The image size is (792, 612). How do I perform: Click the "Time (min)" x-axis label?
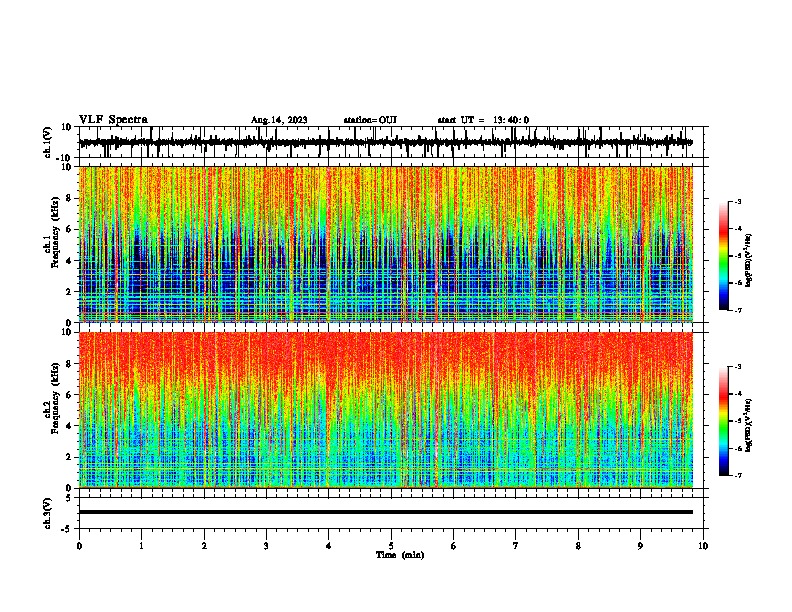(400, 555)
